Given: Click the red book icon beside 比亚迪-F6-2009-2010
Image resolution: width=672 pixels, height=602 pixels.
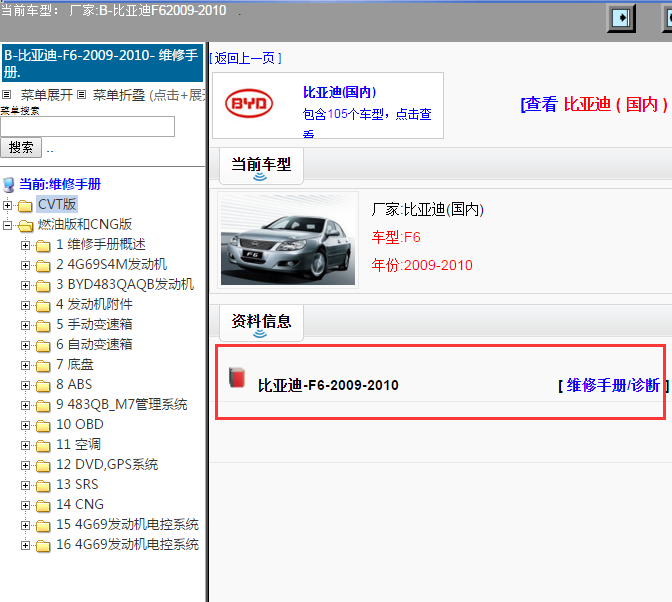Looking at the screenshot, I should pos(237,377).
